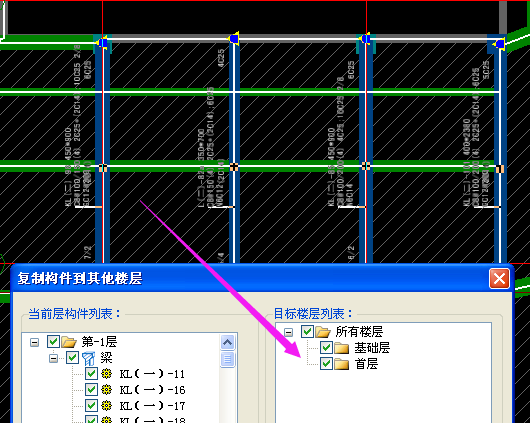The height and width of the screenshot is (423, 530).
Task: Click the component list scroll-up arrow
Action: point(227,343)
